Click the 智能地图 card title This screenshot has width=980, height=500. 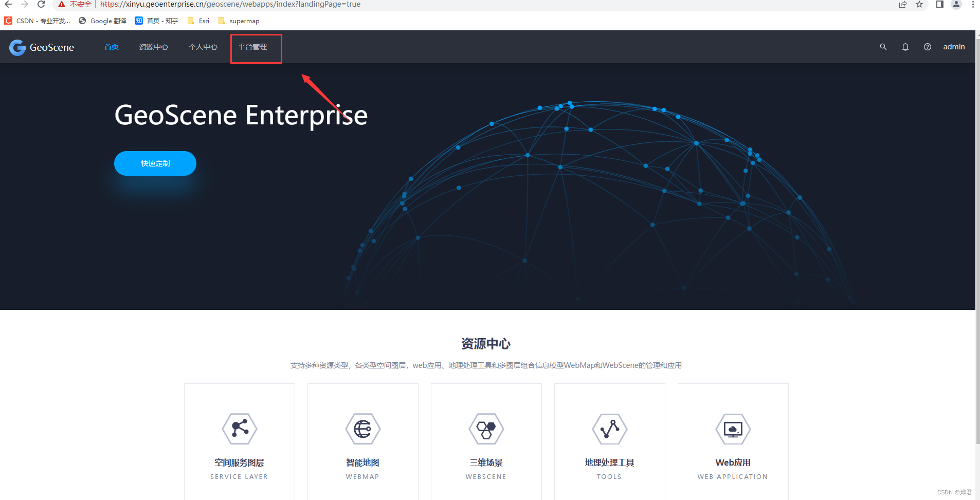(363, 462)
